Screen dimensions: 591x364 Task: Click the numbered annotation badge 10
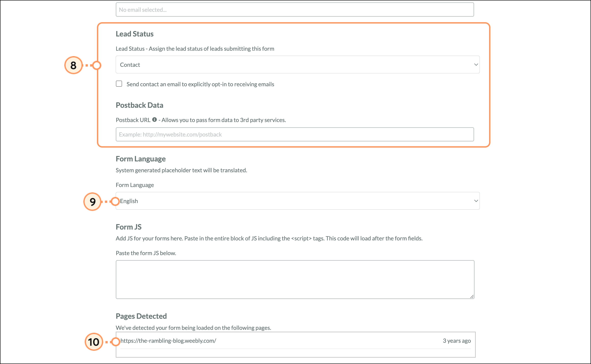(94, 342)
